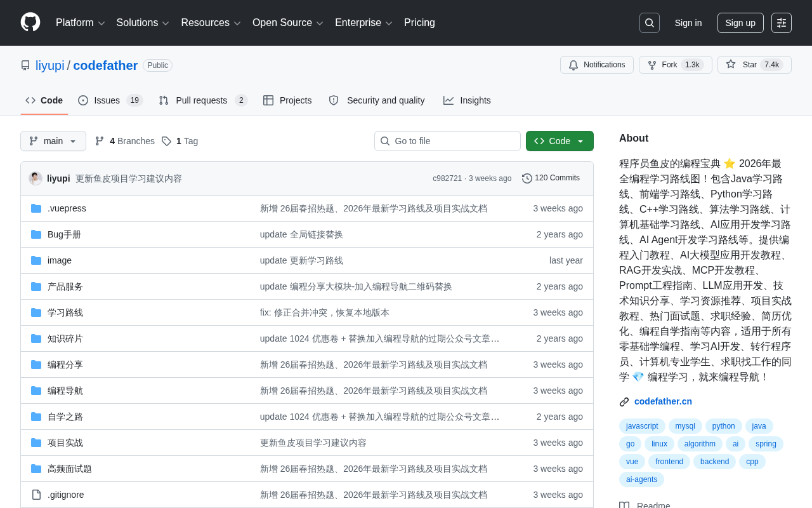
Task: Switch to the Projects tab
Action: [x=287, y=100]
